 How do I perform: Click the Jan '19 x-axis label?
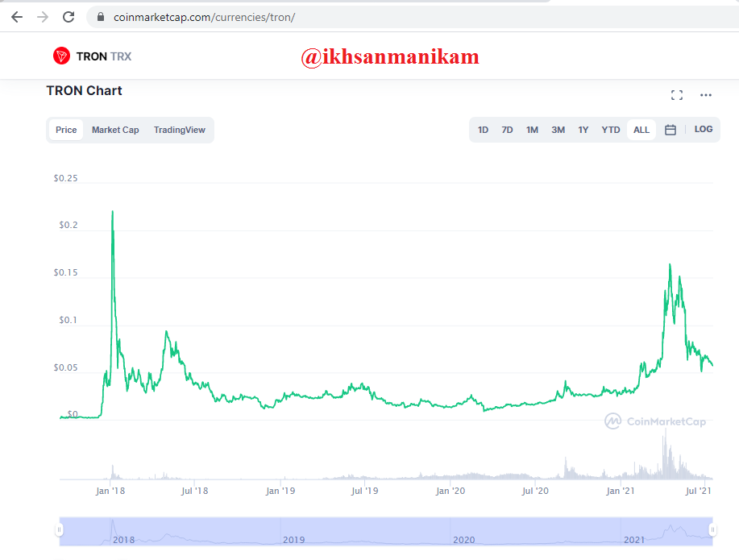click(x=280, y=491)
